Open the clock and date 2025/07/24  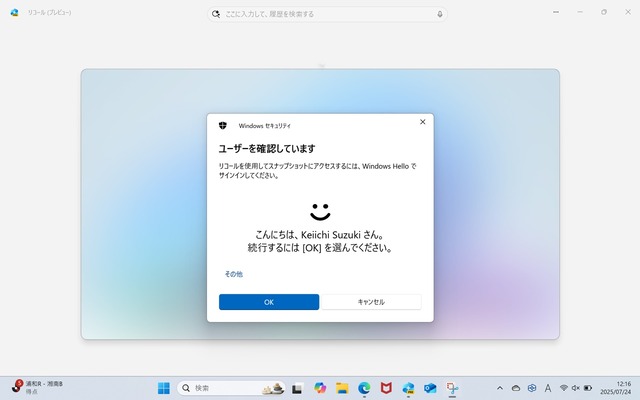coord(616,388)
